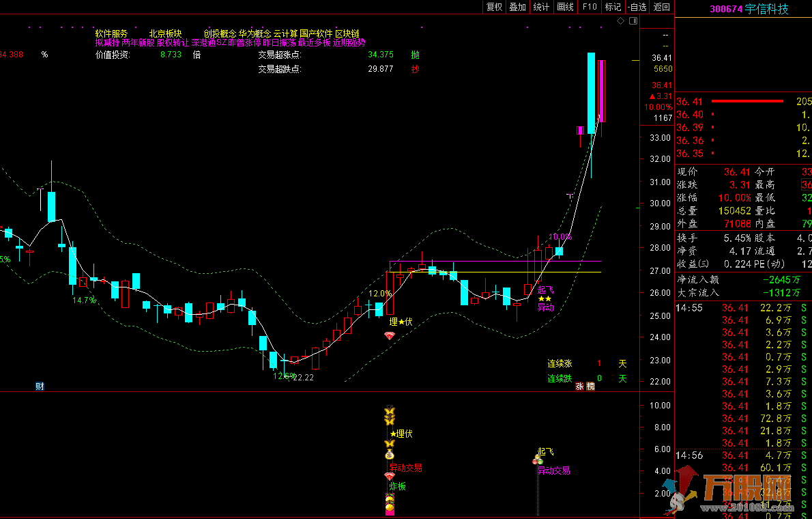Viewport: 812px width, 519px height.
Task: Open the 统计 statistics tool
Action: click(x=541, y=7)
